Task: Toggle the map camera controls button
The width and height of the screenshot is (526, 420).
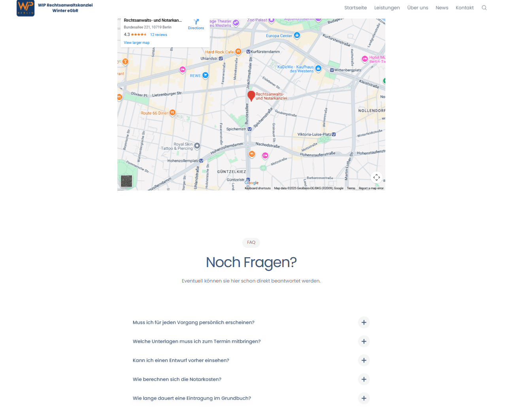Action: (x=377, y=177)
